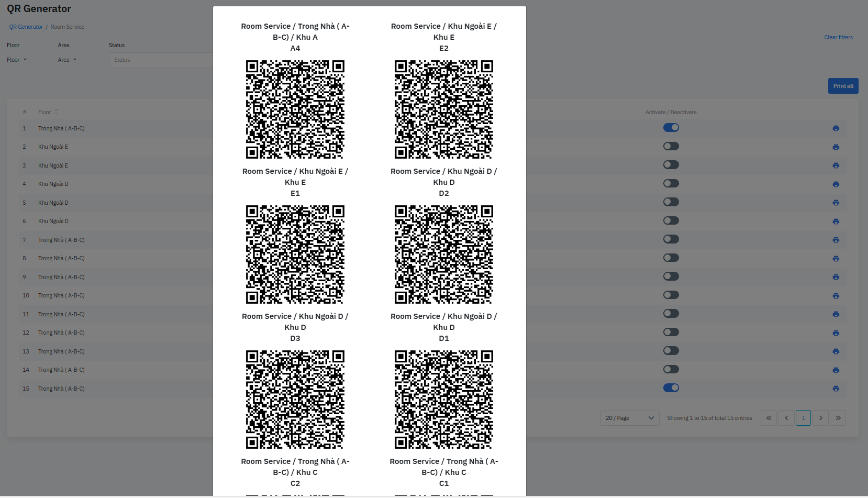The width and height of the screenshot is (868, 498).
Task: Print QR code for row 9
Action: 836,277
